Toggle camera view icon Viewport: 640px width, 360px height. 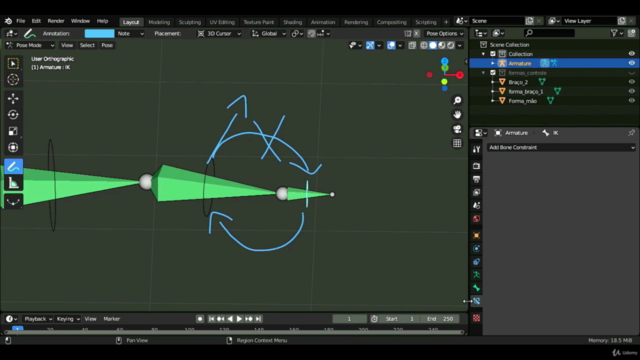click(x=457, y=129)
